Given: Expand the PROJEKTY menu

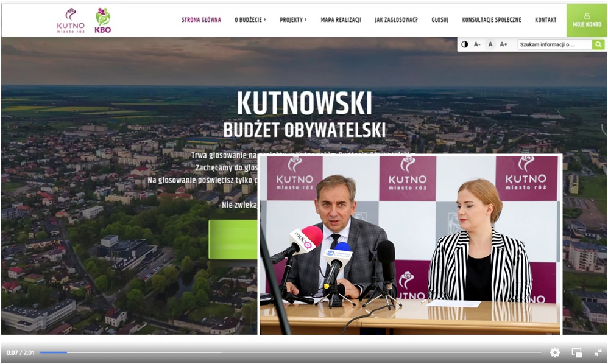Looking at the screenshot, I should point(293,20).
